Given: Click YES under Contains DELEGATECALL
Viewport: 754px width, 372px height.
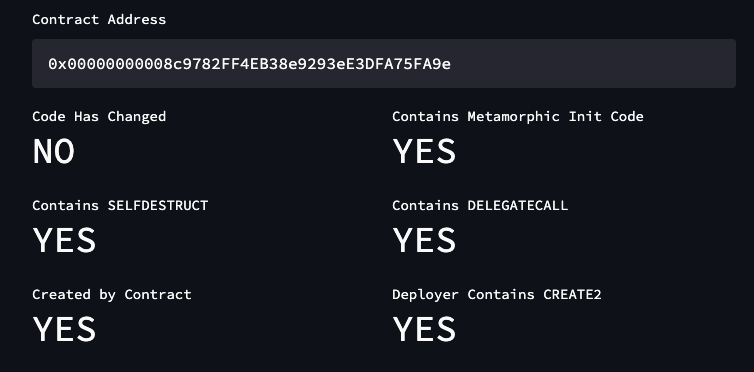Looking at the screenshot, I should tap(424, 240).
